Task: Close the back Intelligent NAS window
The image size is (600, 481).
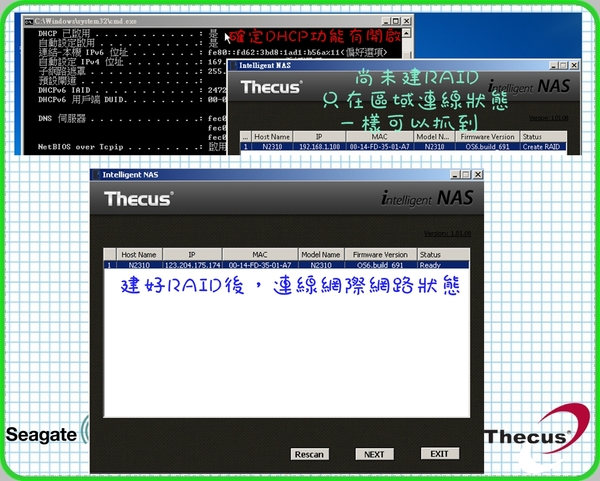Action: click(x=574, y=65)
